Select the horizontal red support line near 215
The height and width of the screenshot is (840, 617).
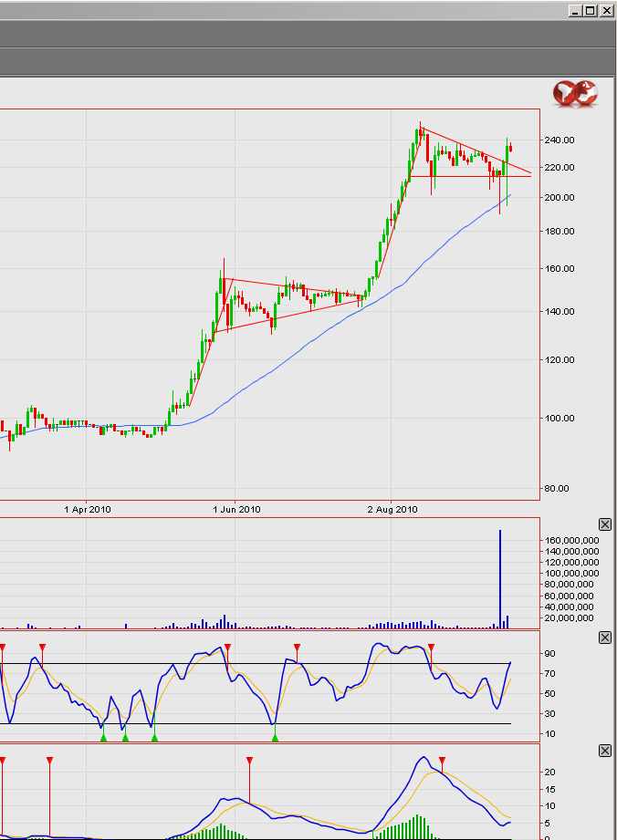click(471, 176)
